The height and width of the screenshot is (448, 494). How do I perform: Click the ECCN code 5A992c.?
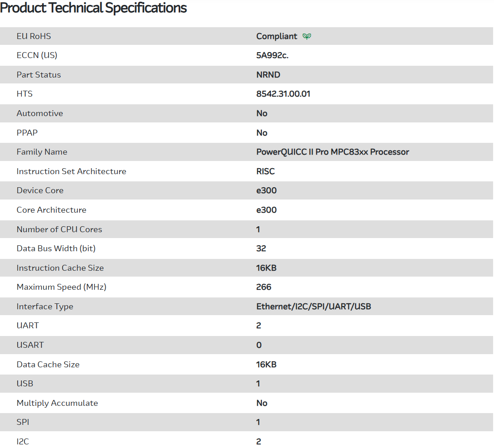click(273, 55)
